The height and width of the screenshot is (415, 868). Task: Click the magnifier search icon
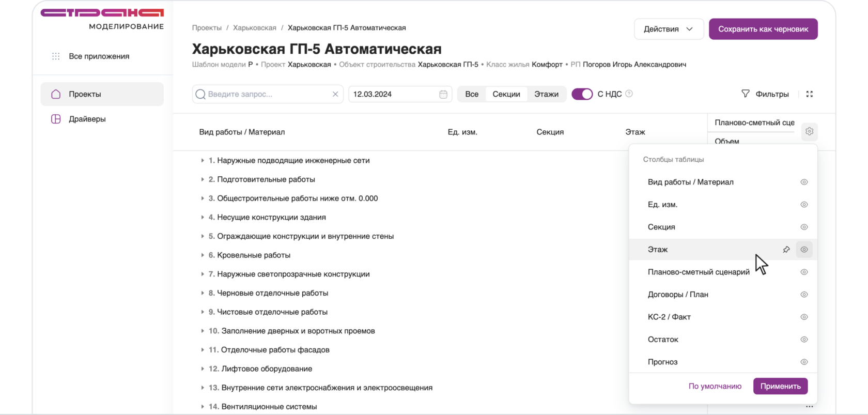coord(200,94)
